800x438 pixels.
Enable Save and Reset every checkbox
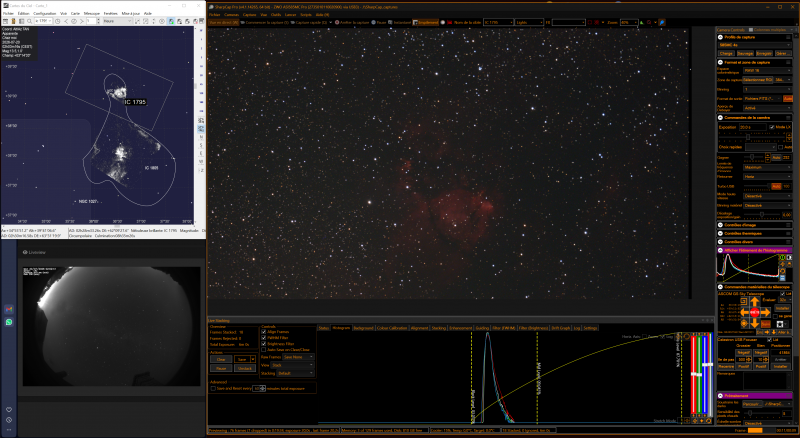(213, 388)
